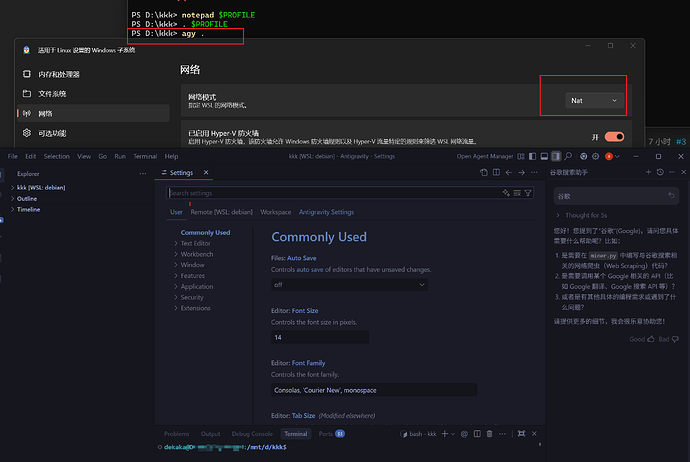Expand the Timeline section
The image size is (690, 462).
click(28, 209)
